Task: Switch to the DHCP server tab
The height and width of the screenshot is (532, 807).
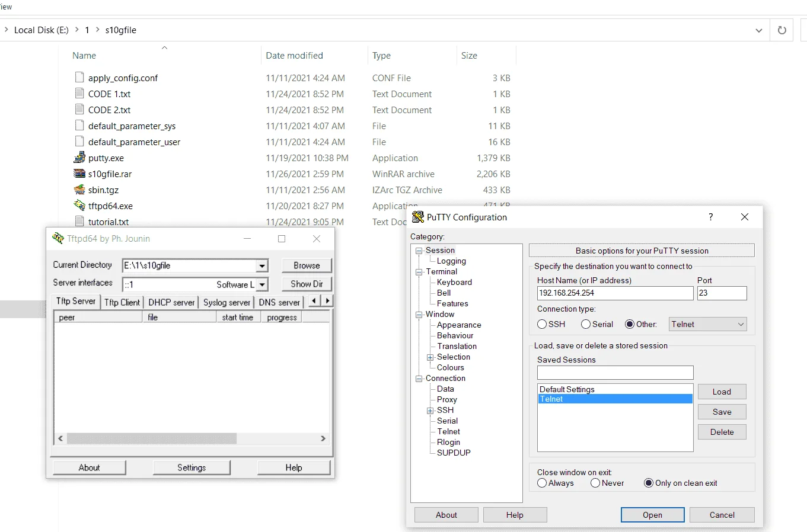Action: [x=171, y=302]
